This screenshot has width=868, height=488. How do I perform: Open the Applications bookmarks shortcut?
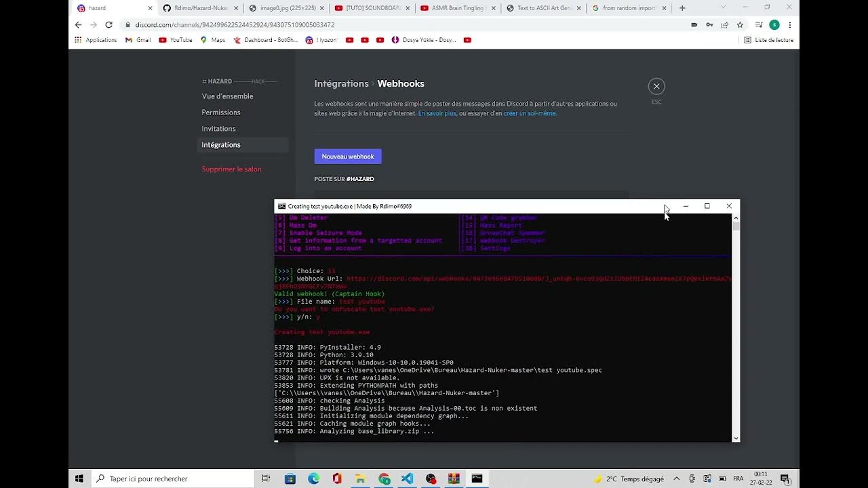(x=96, y=40)
